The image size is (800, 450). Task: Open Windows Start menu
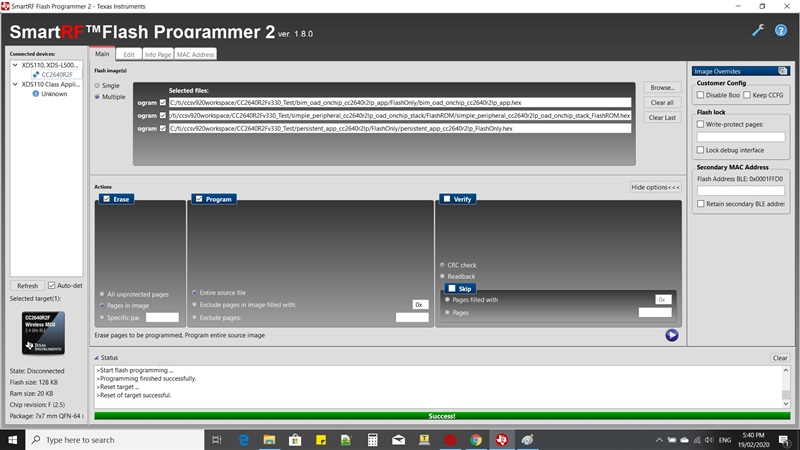(12, 440)
